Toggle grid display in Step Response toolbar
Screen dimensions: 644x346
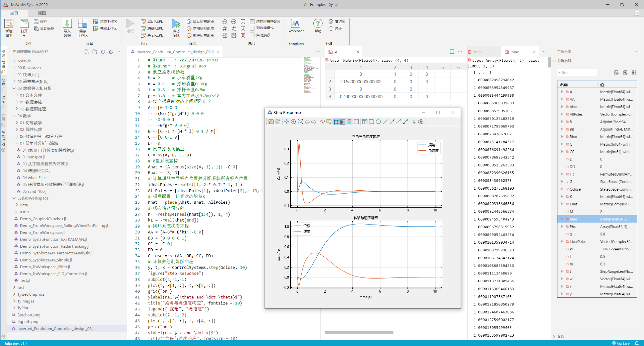pos(336,122)
